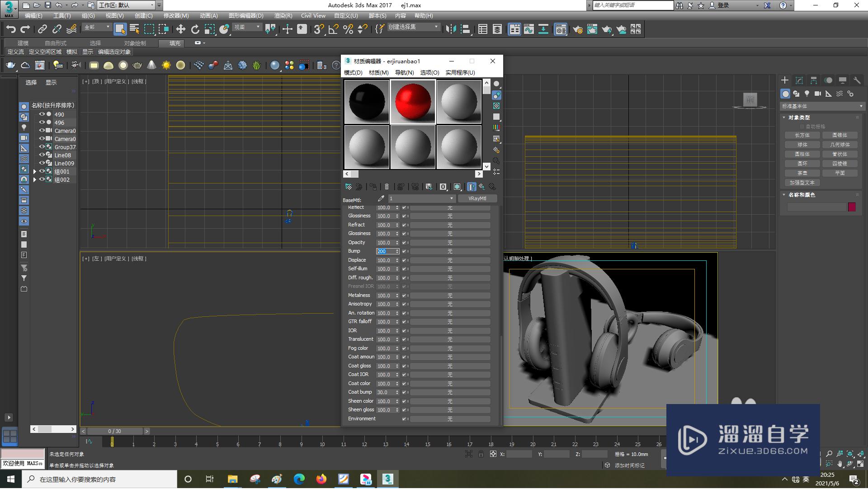Click Bump map slot 无 button
The height and width of the screenshot is (489, 868).
coord(450,251)
